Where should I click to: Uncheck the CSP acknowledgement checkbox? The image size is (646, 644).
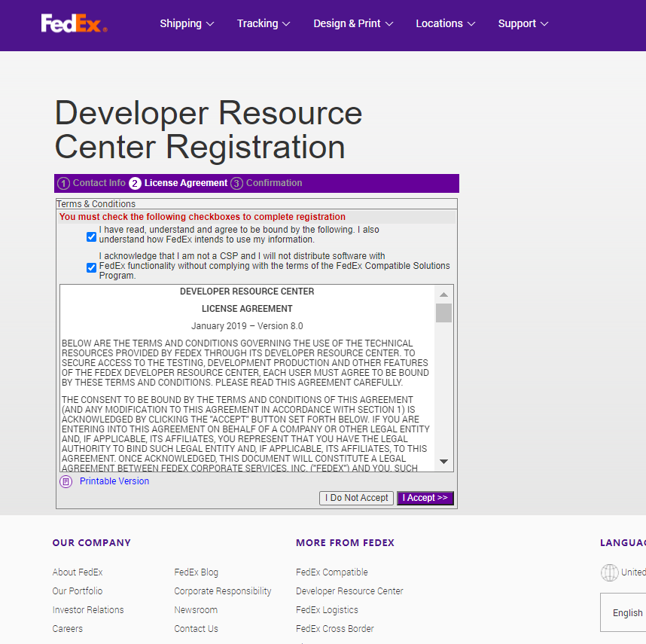pyautogui.click(x=91, y=267)
